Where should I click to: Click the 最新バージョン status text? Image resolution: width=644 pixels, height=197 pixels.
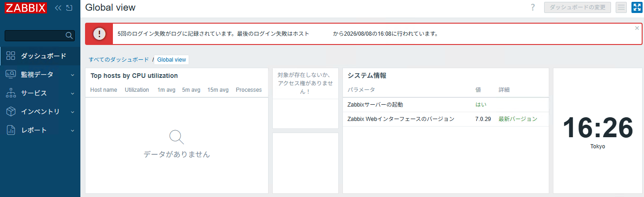tap(518, 119)
